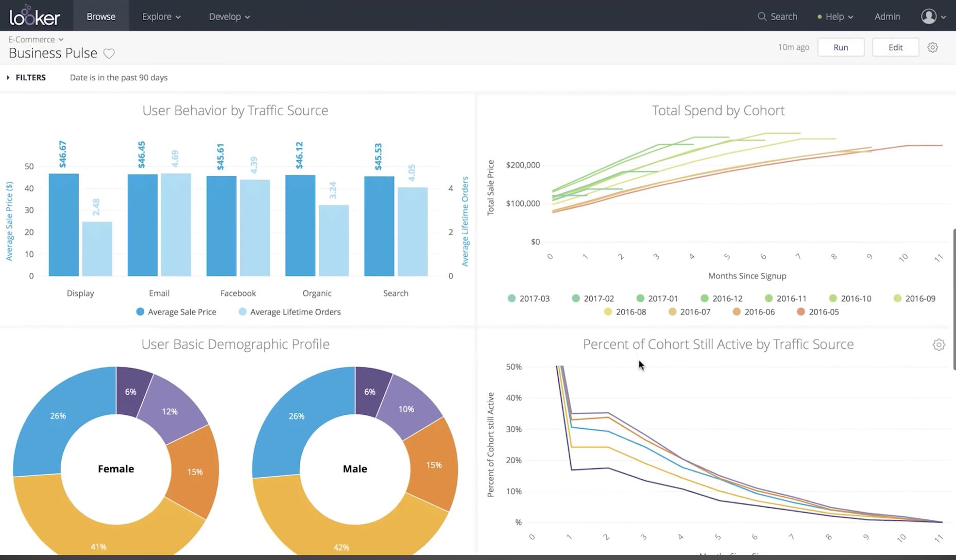Open the user profile avatar menu
The width and height of the screenshot is (956, 560).
point(929,16)
